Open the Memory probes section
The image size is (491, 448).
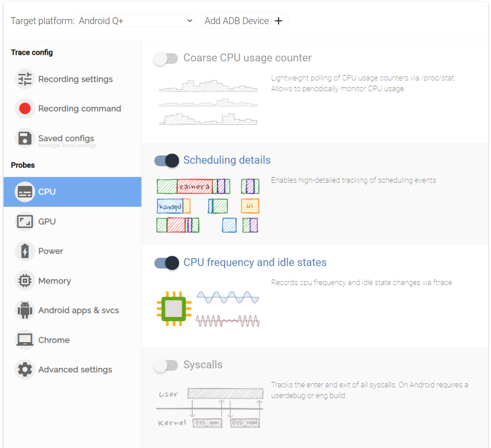(x=54, y=281)
